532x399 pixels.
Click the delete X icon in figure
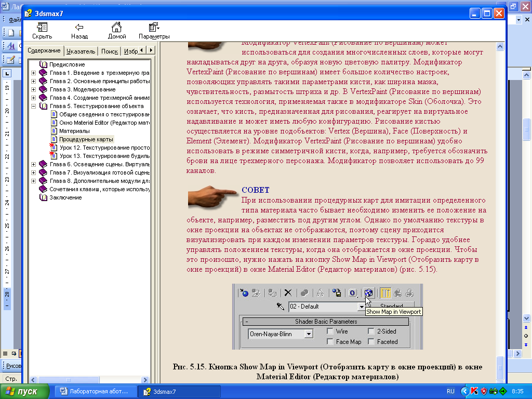(288, 292)
